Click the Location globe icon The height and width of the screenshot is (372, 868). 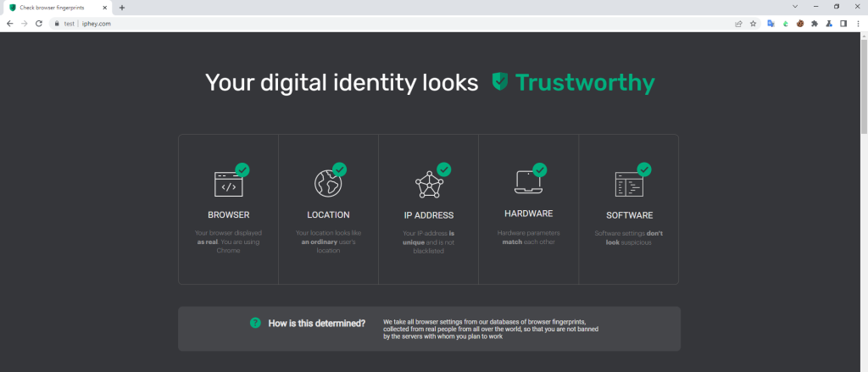pos(328,184)
